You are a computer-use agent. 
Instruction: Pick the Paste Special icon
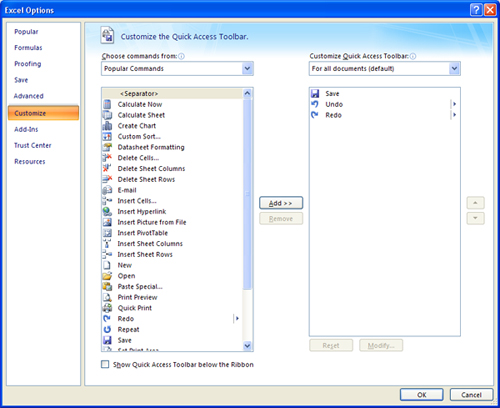[x=107, y=286]
